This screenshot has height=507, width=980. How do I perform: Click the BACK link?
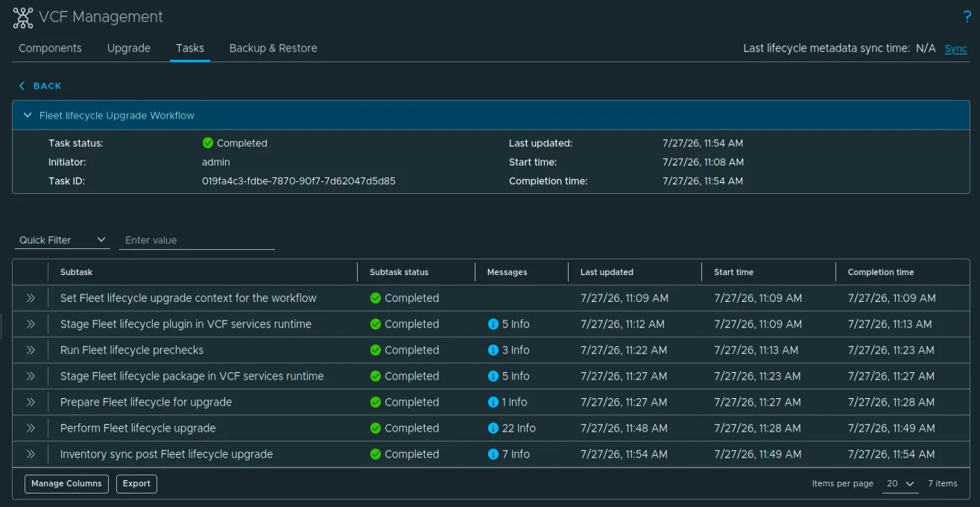pyautogui.click(x=48, y=86)
